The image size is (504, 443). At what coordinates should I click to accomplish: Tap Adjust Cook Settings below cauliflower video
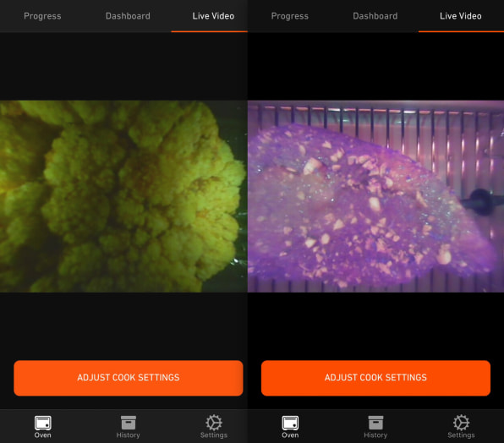click(129, 378)
